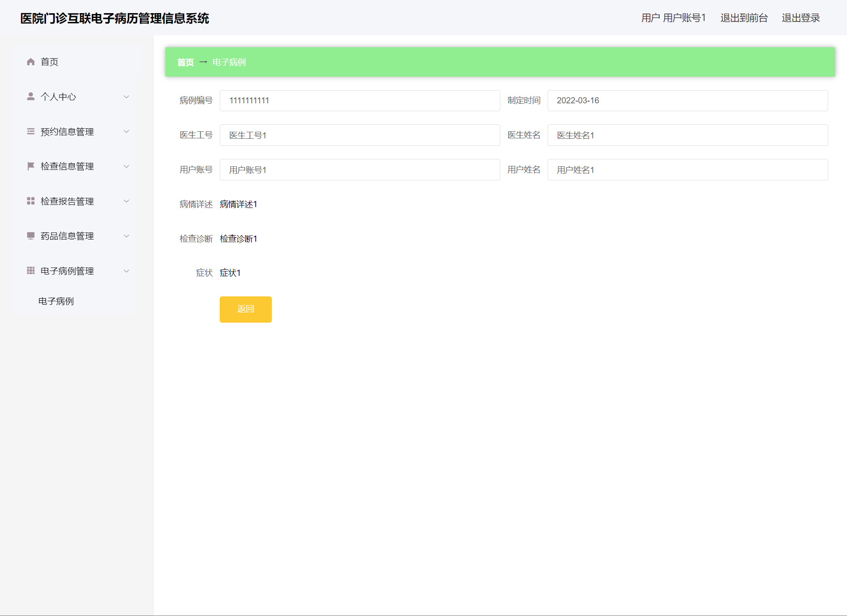Click the 首页 breadcrumb link
Image resolution: width=847 pixels, height=616 pixels.
click(185, 62)
